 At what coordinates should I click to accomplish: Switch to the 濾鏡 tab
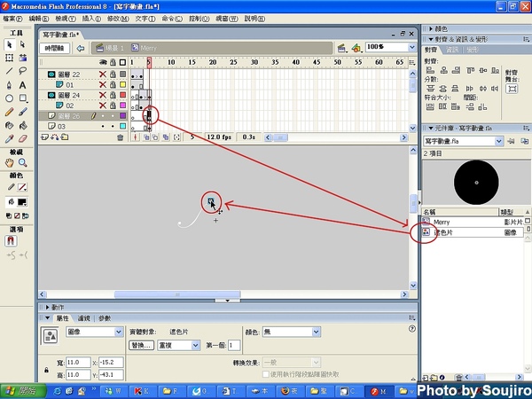[x=84, y=318]
